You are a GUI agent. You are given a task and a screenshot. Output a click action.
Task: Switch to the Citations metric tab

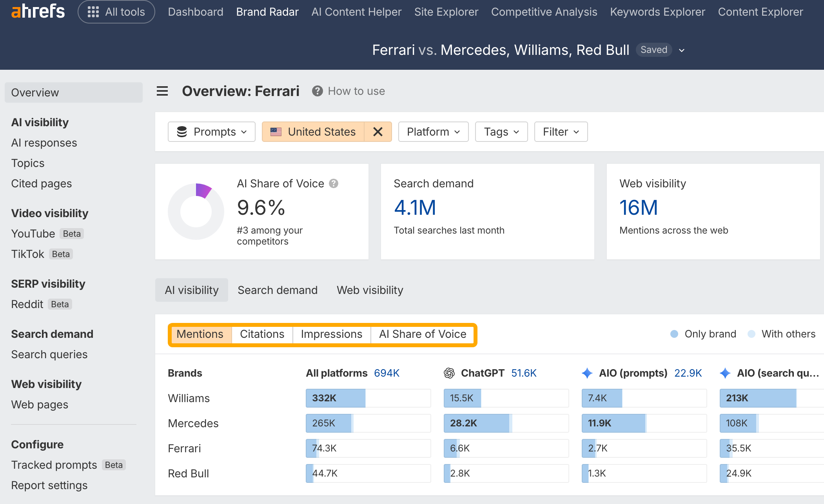tap(262, 334)
